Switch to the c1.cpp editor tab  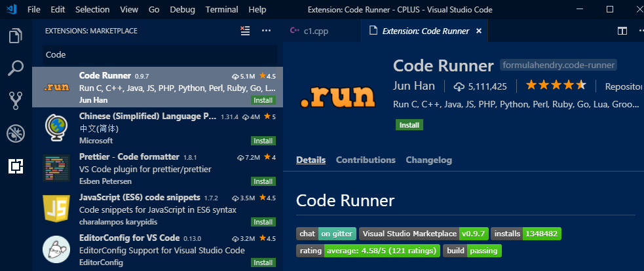pos(322,31)
